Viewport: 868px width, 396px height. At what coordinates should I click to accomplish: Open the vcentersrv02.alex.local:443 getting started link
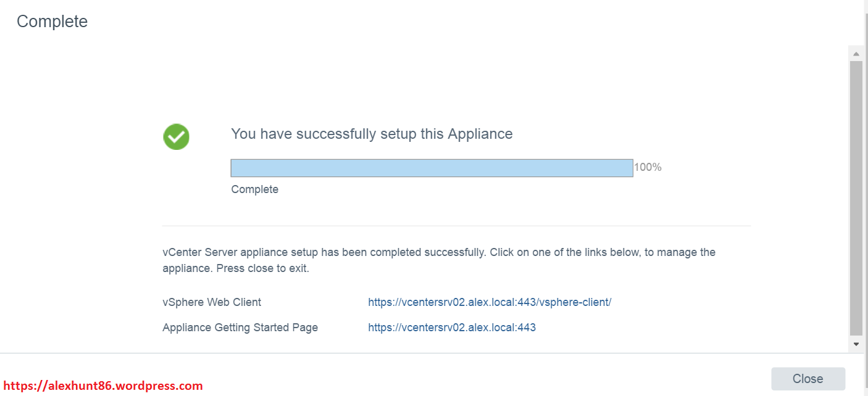coord(452,328)
